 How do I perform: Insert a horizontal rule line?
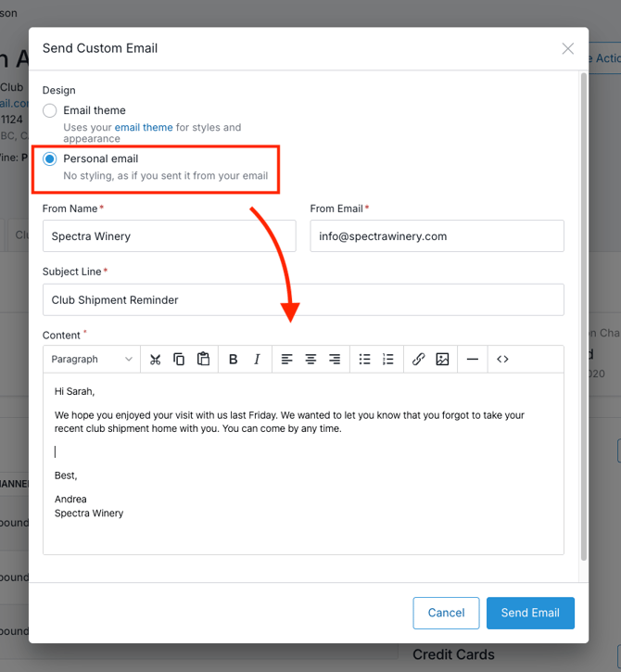pyautogui.click(x=473, y=359)
